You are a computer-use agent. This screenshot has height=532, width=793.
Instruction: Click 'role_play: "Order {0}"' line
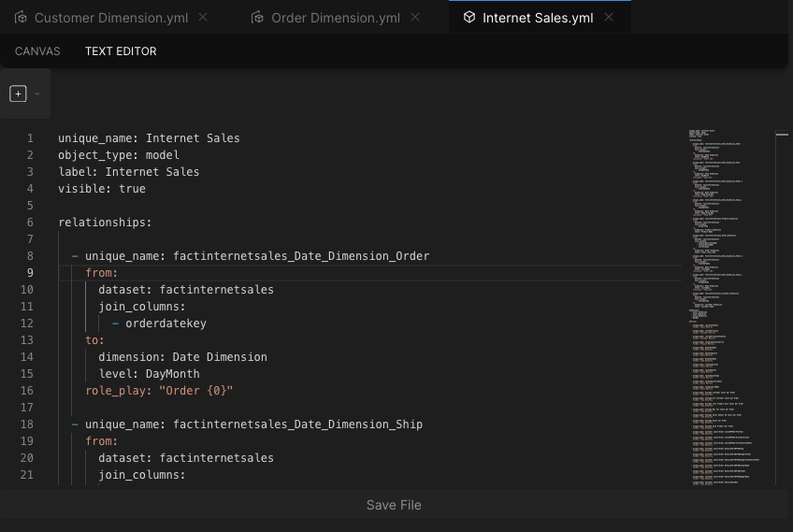tap(159, 391)
